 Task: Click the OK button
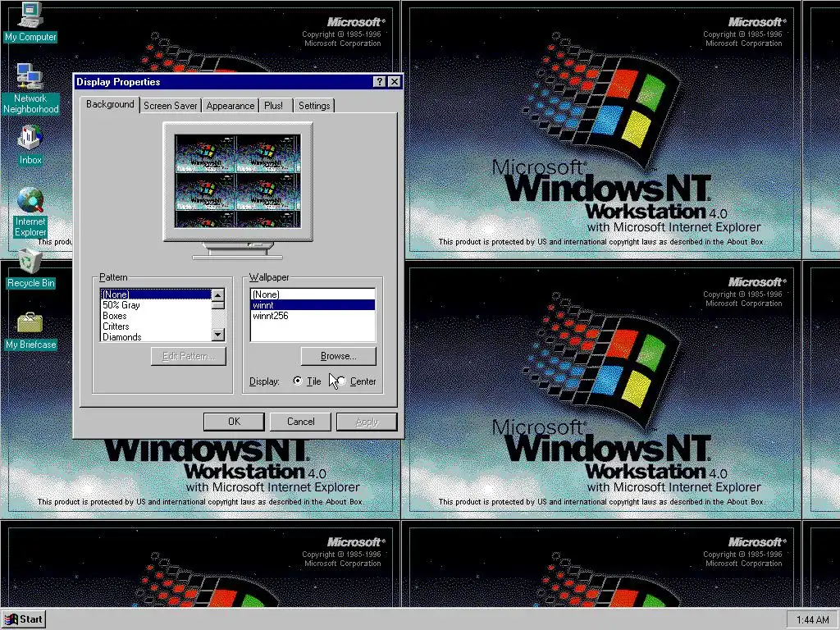coord(234,422)
